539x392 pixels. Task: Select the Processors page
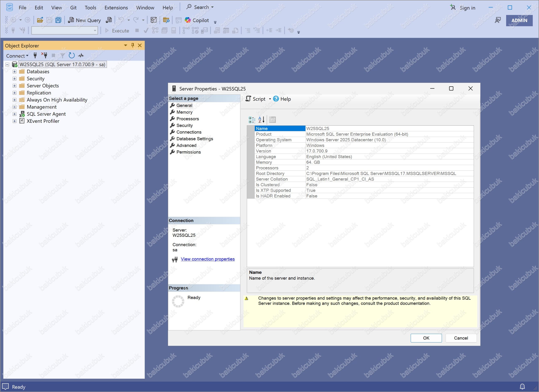(188, 119)
